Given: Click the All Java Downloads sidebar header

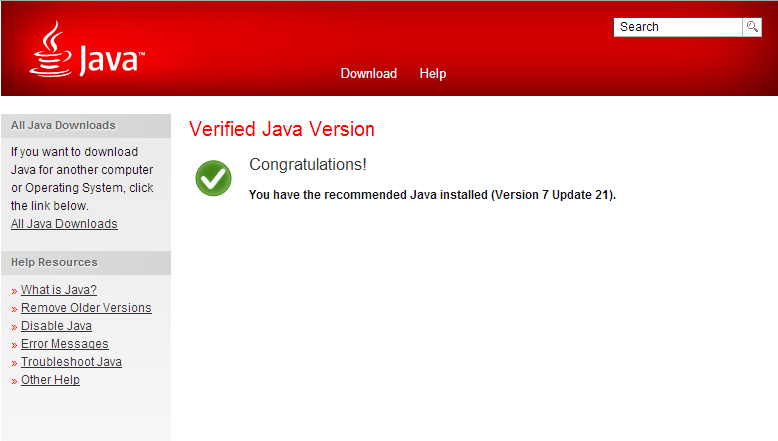Looking at the screenshot, I should click(86, 126).
